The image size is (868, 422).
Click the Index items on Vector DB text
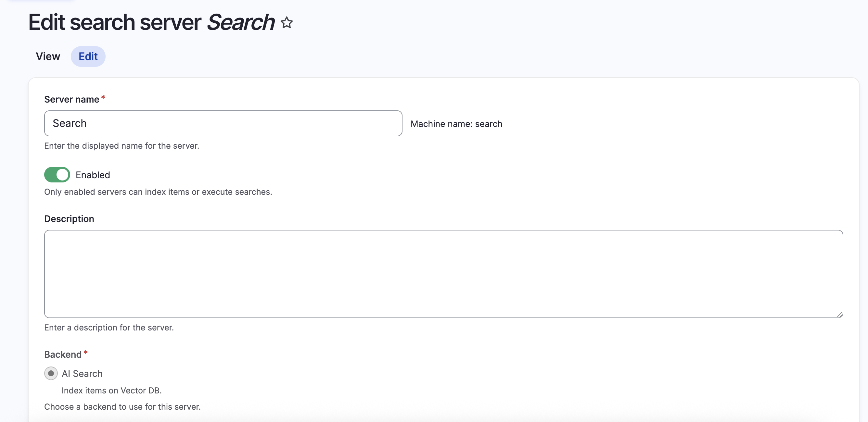coord(111,390)
